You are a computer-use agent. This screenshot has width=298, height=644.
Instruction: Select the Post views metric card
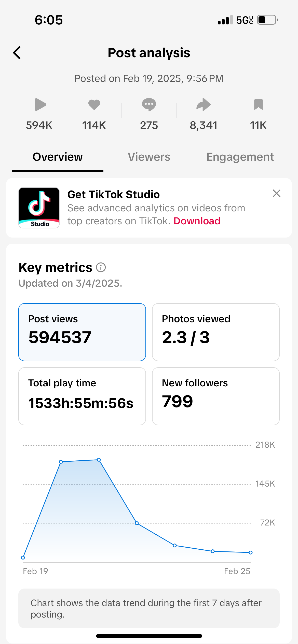click(82, 332)
